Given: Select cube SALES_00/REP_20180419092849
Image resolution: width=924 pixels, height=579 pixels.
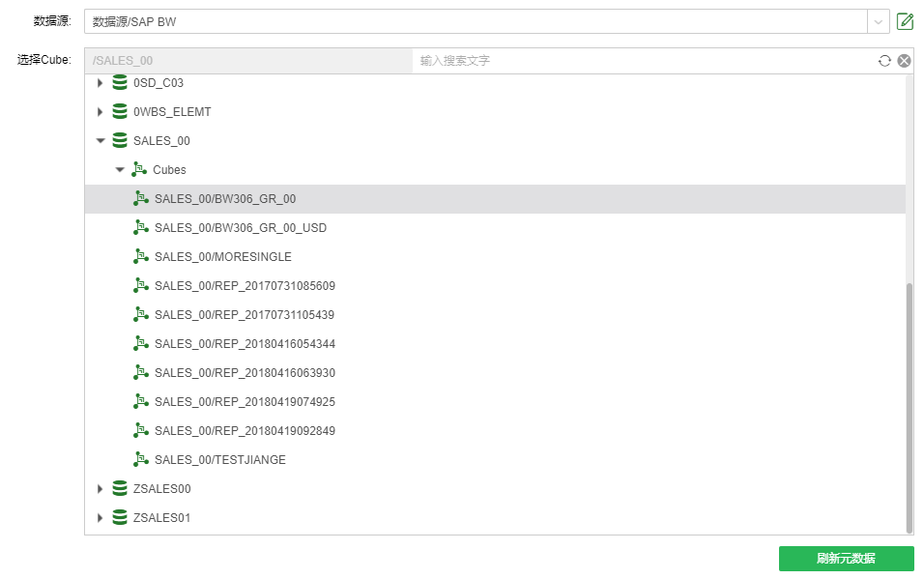Looking at the screenshot, I should 245,430.
